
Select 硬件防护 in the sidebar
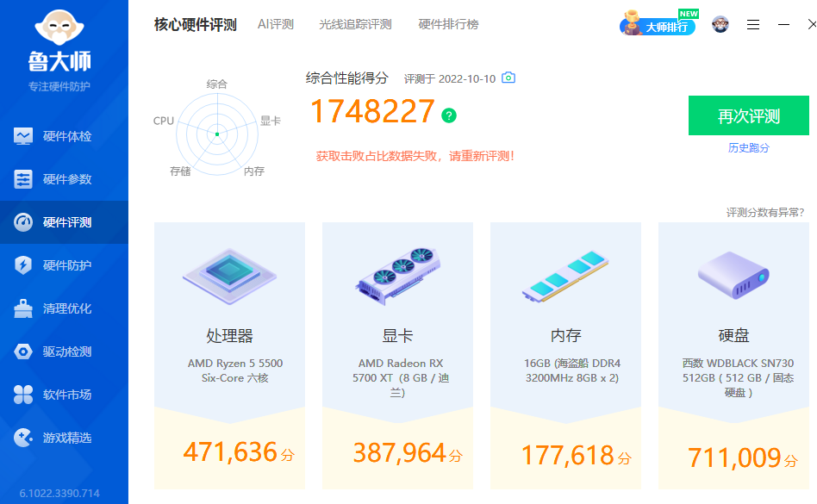[x=65, y=265]
